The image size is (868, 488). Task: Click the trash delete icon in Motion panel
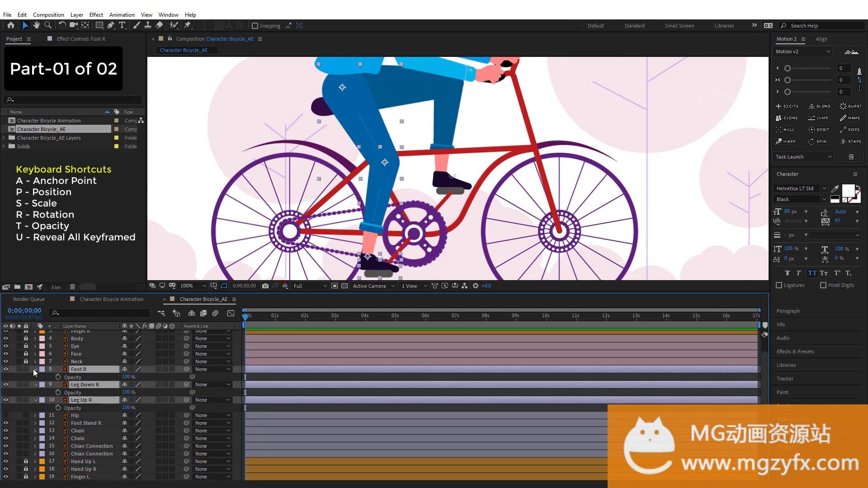(x=851, y=157)
